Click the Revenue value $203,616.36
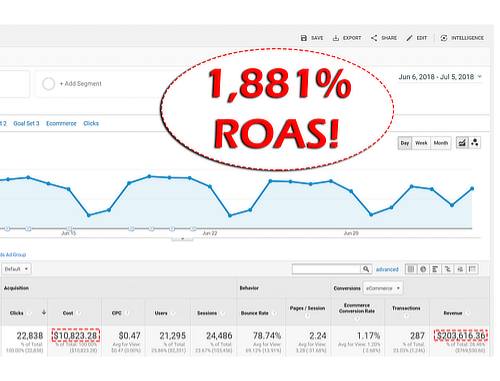This screenshot has width=500, height=381. (461, 335)
